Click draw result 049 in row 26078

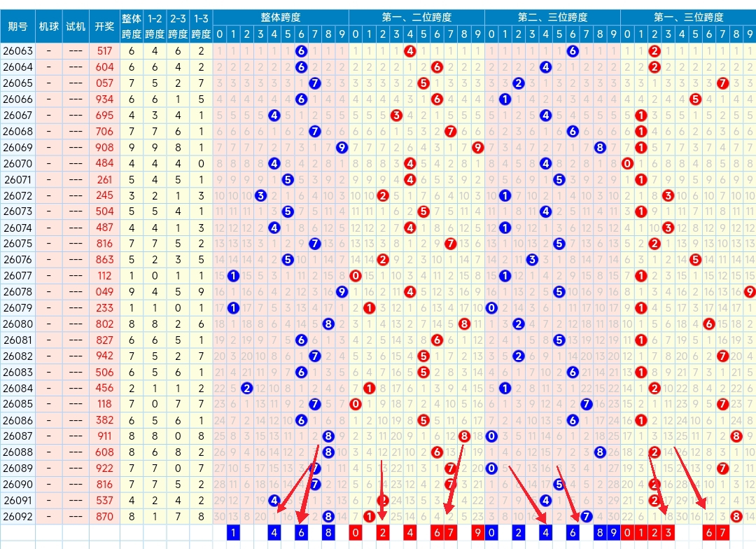click(x=104, y=291)
